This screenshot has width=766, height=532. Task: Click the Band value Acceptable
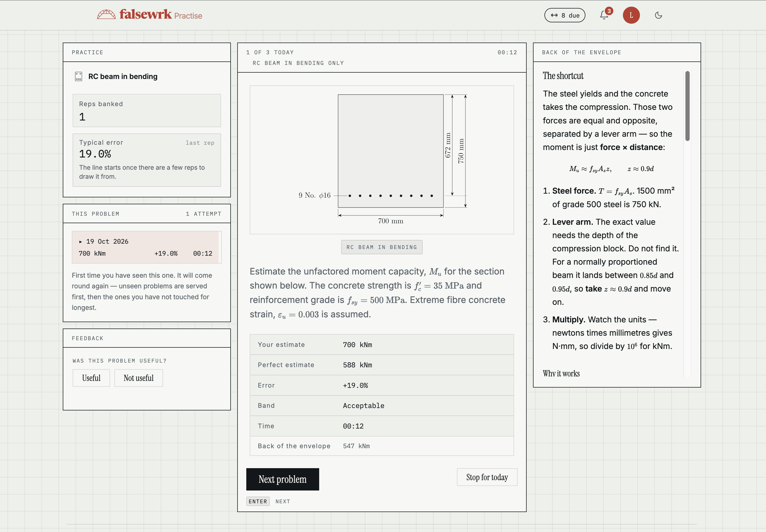click(364, 406)
